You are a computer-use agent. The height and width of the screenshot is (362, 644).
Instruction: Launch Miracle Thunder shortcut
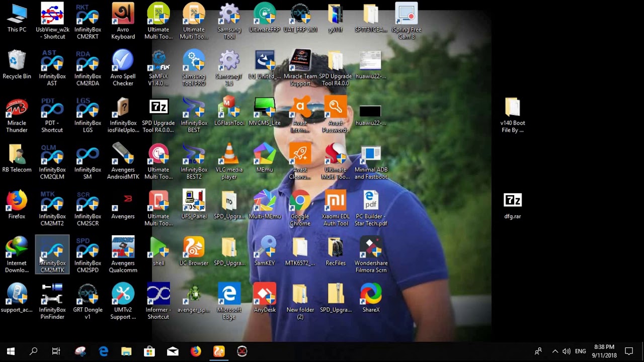17,115
